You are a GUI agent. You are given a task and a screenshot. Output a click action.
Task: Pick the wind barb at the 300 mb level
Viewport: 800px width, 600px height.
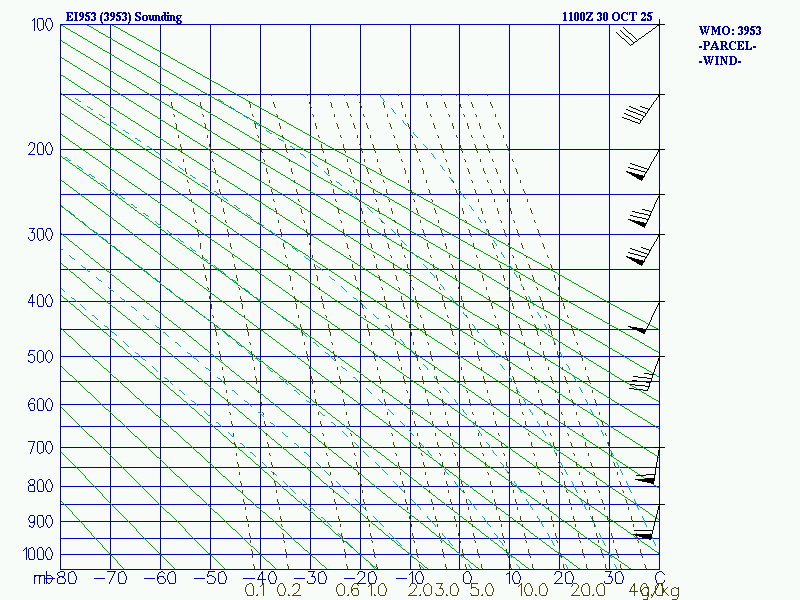643,249
